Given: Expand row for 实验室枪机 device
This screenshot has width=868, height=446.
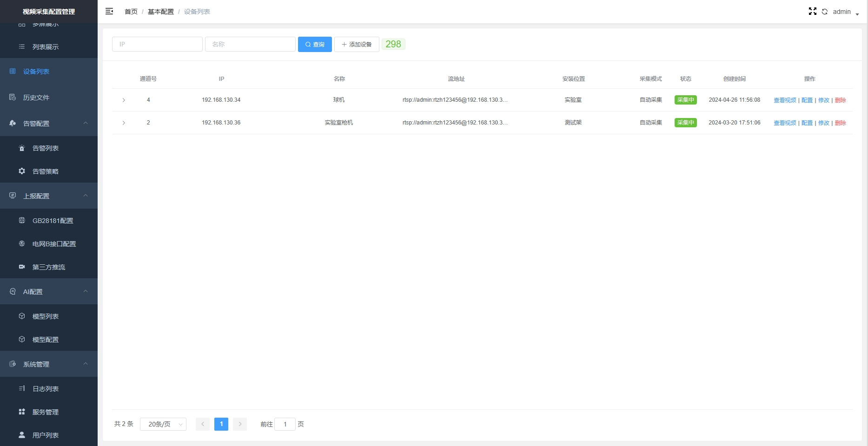Looking at the screenshot, I should point(124,123).
